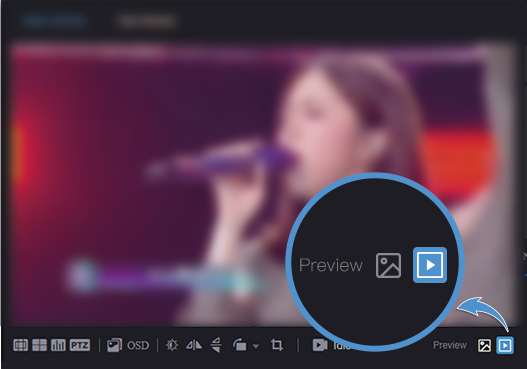Click the record camera icon near Idle
527x369 pixels.
(320, 345)
